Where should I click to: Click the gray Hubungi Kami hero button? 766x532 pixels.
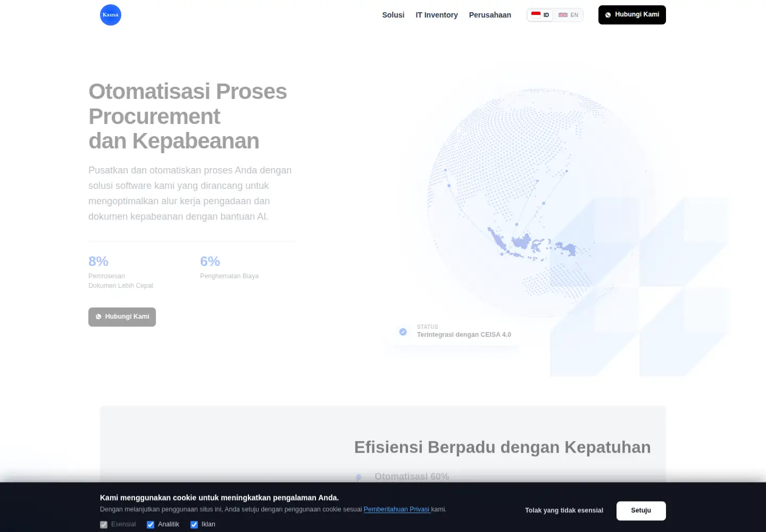click(x=122, y=317)
